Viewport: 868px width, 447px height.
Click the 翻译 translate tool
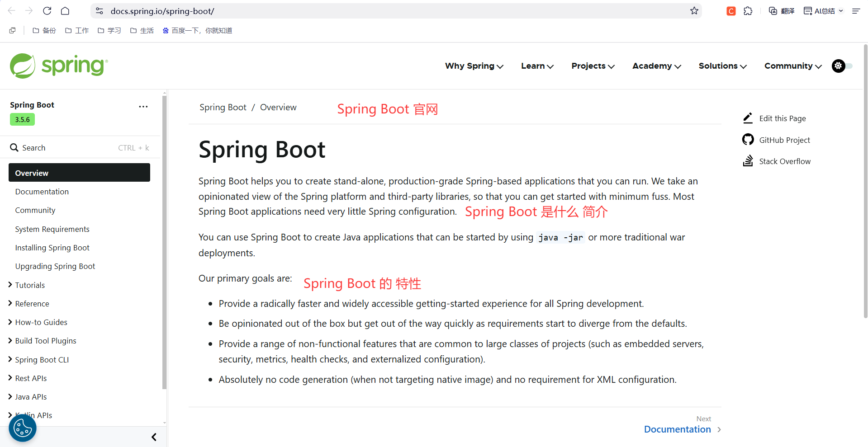pos(782,11)
